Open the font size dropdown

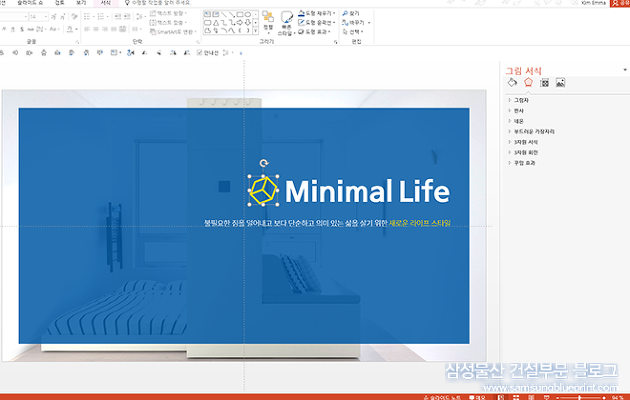46,17
